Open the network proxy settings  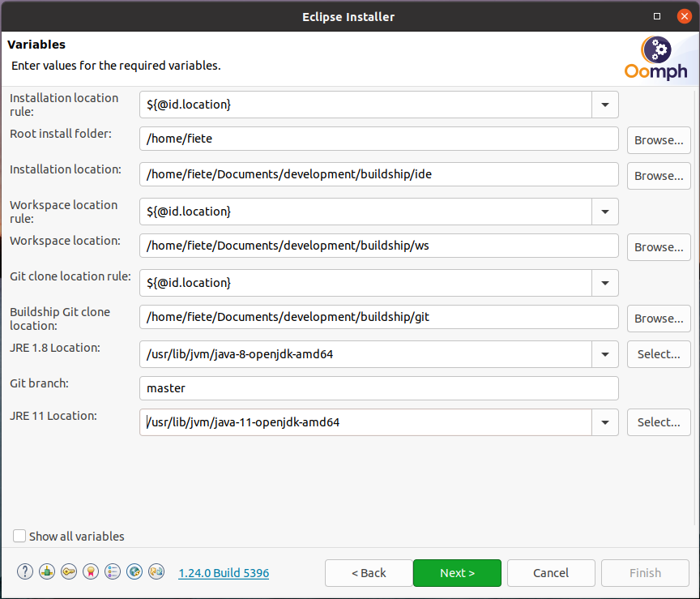pyautogui.click(x=134, y=571)
